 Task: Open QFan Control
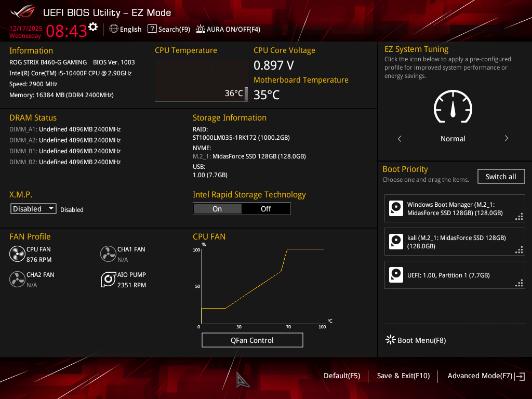[x=252, y=340]
